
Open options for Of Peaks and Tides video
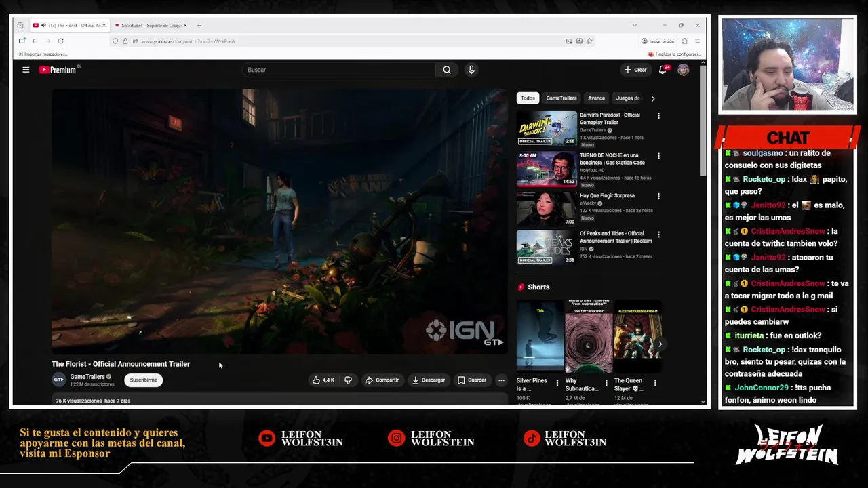tap(658, 235)
